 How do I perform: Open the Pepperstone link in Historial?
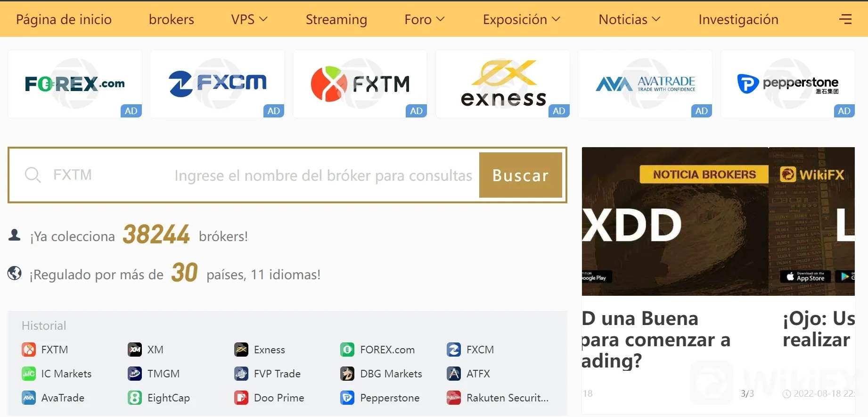[390, 398]
